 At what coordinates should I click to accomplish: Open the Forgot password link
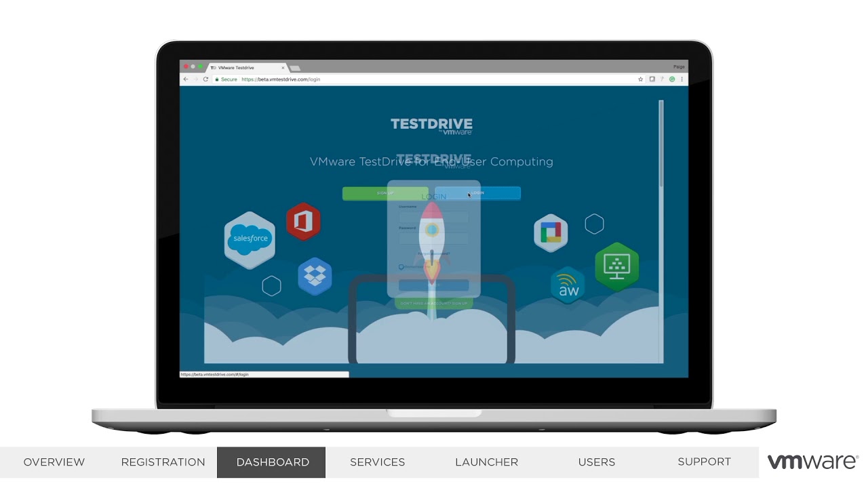(434, 253)
